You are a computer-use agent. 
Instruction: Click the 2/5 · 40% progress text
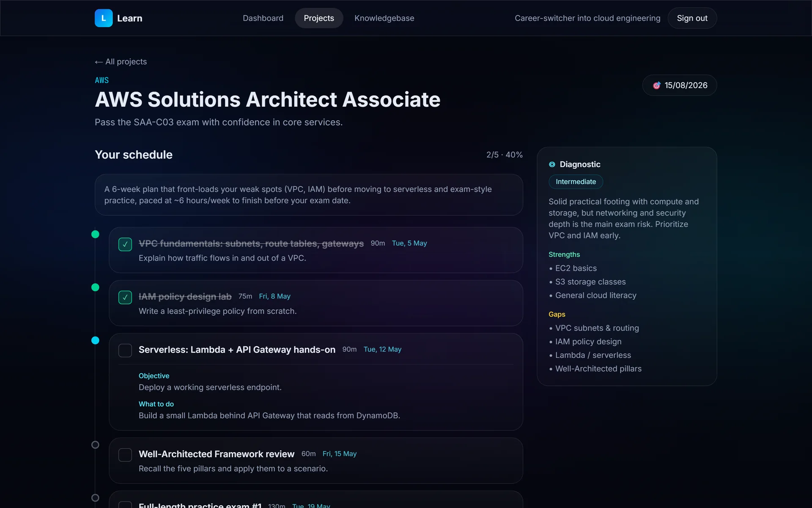(x=505, y=155)
